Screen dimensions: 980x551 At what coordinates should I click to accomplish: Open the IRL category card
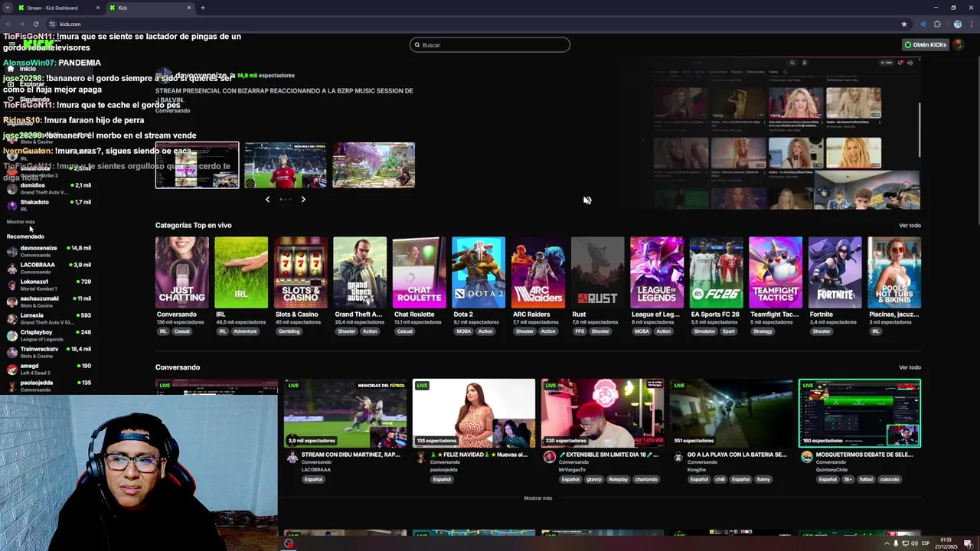[x=241, y=272]
